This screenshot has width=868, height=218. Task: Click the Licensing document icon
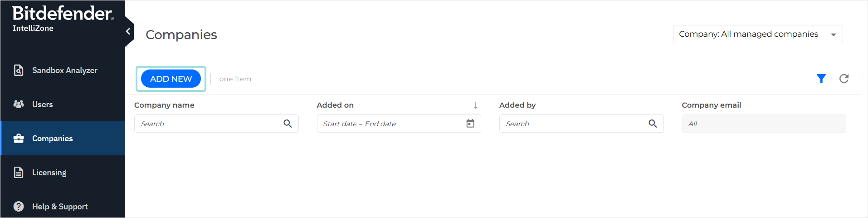click(19, 173)
